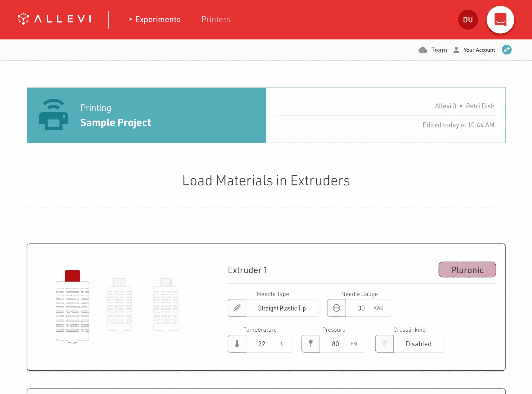This screenshot has height=394, width=532.
Task: Open the Sample Project title
Action: click(115, 123)
